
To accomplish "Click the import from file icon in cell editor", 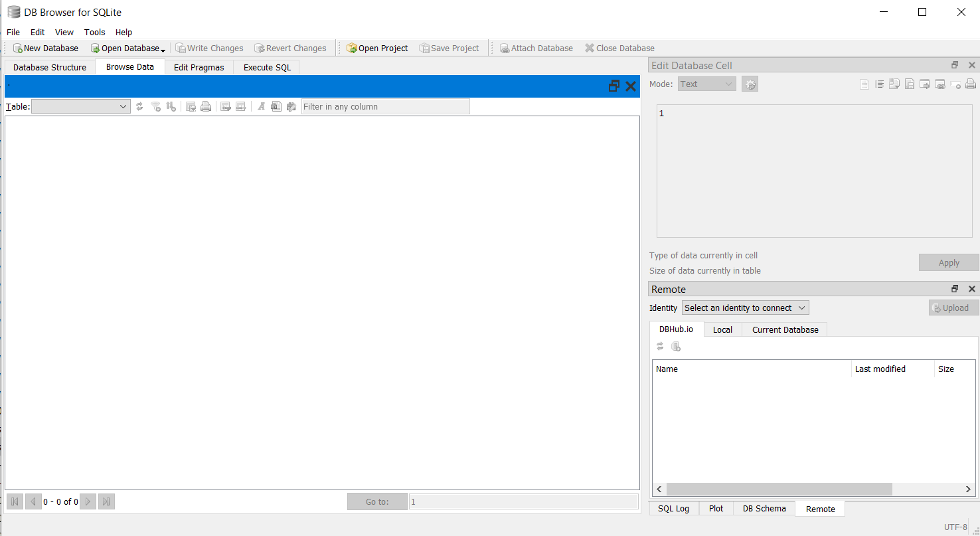I will tap(894, 84).
